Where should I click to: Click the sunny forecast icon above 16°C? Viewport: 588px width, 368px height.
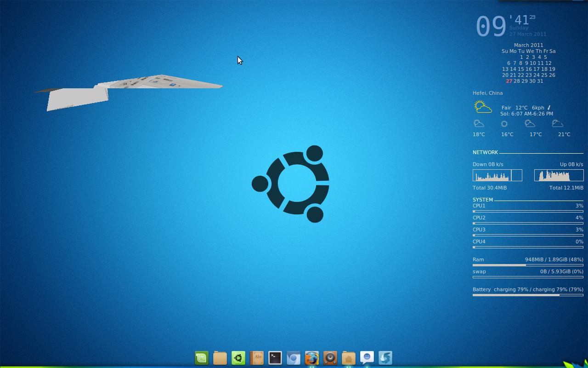coord(504,124)
